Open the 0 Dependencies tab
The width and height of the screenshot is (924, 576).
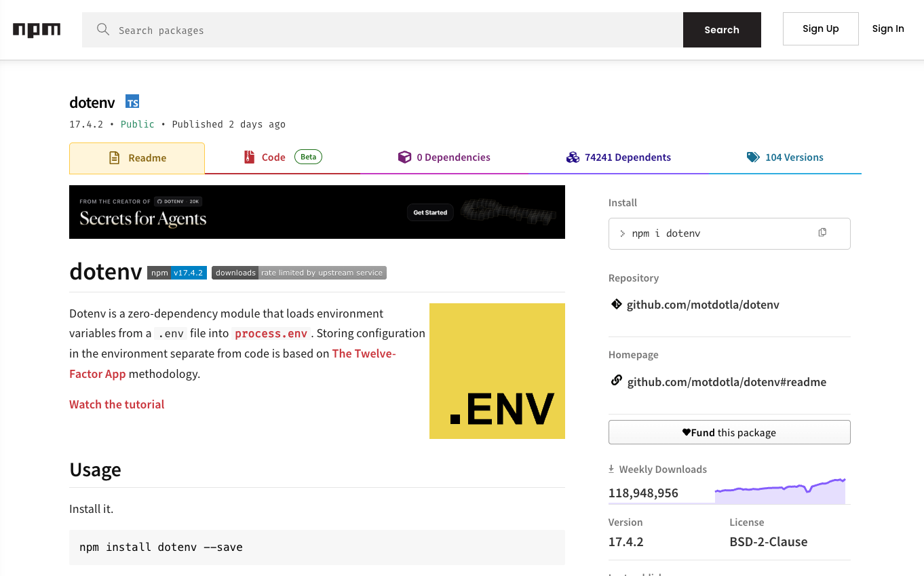pos(444,157)
